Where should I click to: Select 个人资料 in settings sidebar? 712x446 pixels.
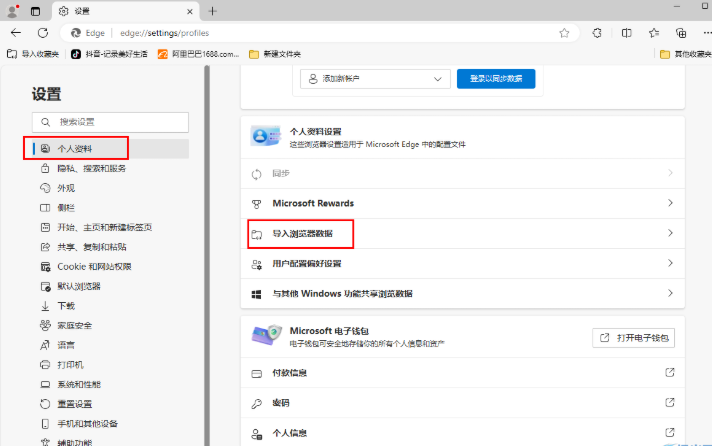click(x=110, y=149)
